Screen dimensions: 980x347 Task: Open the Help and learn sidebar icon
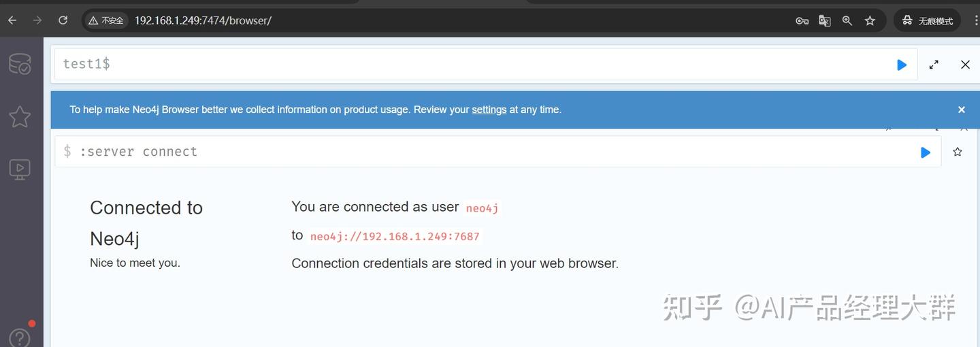[20, 337]
